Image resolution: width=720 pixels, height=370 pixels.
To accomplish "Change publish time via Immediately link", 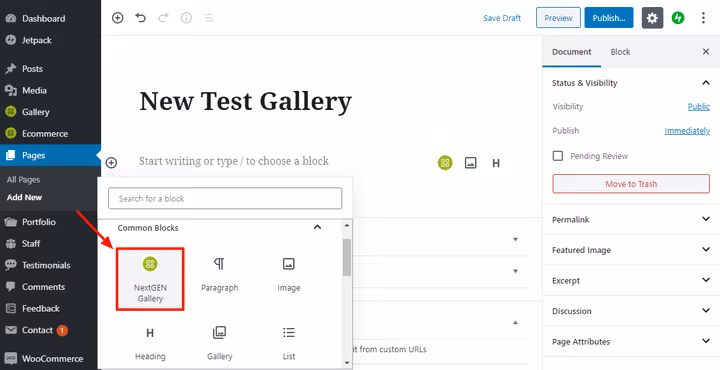I will point(687,131).
